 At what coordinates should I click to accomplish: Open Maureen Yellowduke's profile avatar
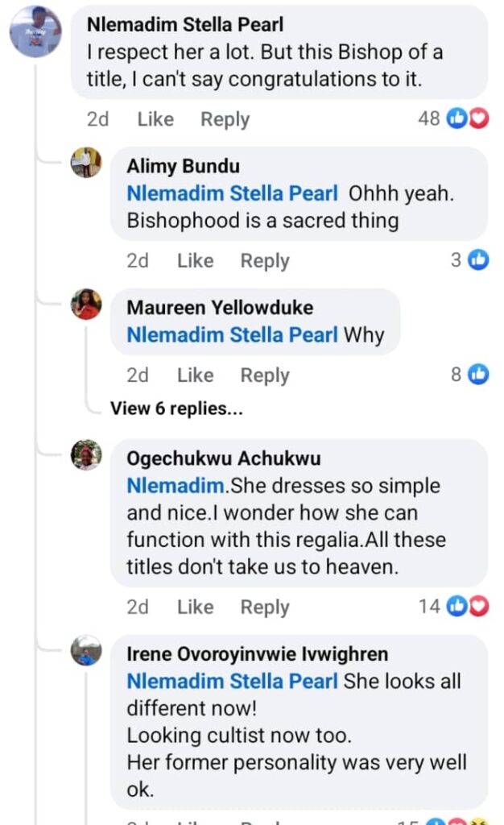(x=86, y=304)
